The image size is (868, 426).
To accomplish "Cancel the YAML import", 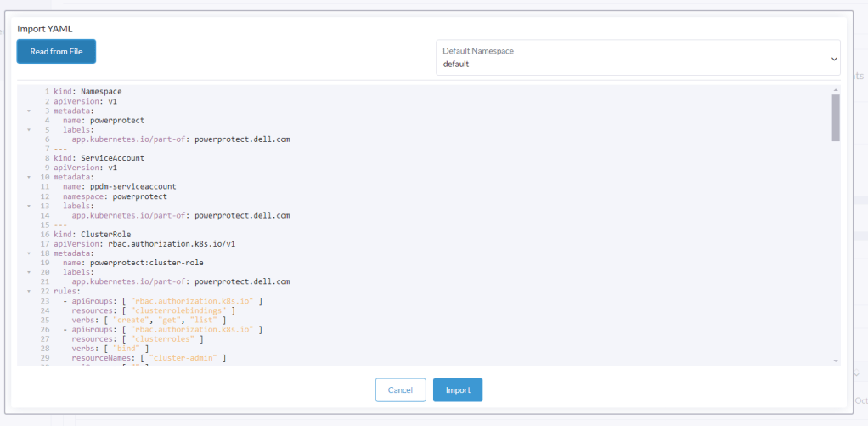I will pyautogui.click(x=400, y=390).
